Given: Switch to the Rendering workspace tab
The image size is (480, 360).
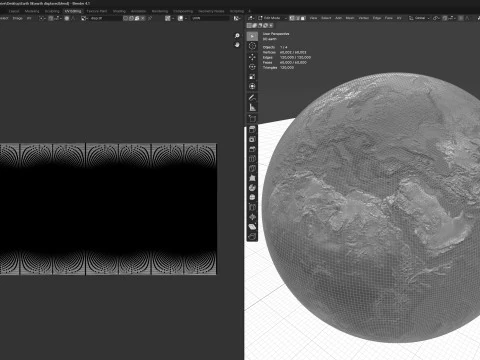Looking at the screenshot, I should (160, 11).
